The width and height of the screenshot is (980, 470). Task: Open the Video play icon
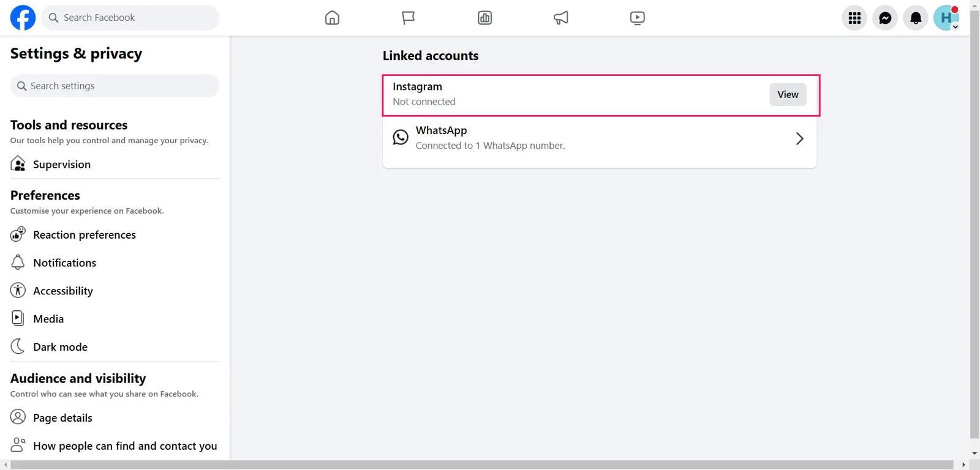[x=637, y=18]
